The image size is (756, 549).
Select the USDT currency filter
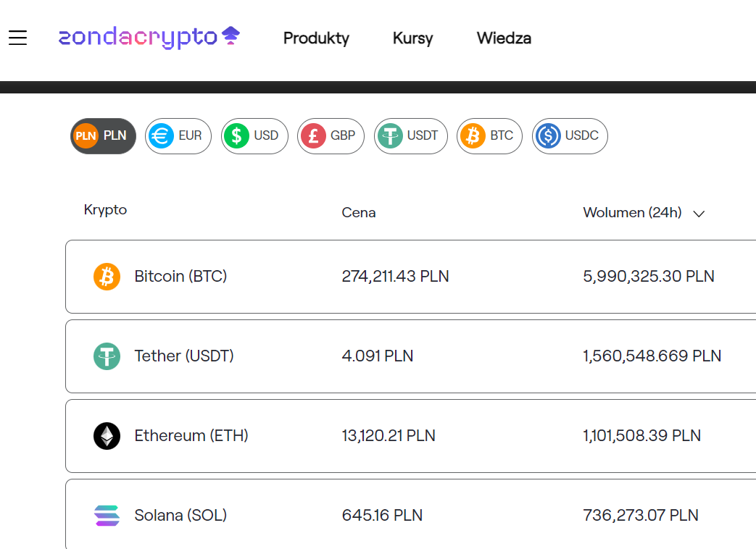(x=411, y=136)
